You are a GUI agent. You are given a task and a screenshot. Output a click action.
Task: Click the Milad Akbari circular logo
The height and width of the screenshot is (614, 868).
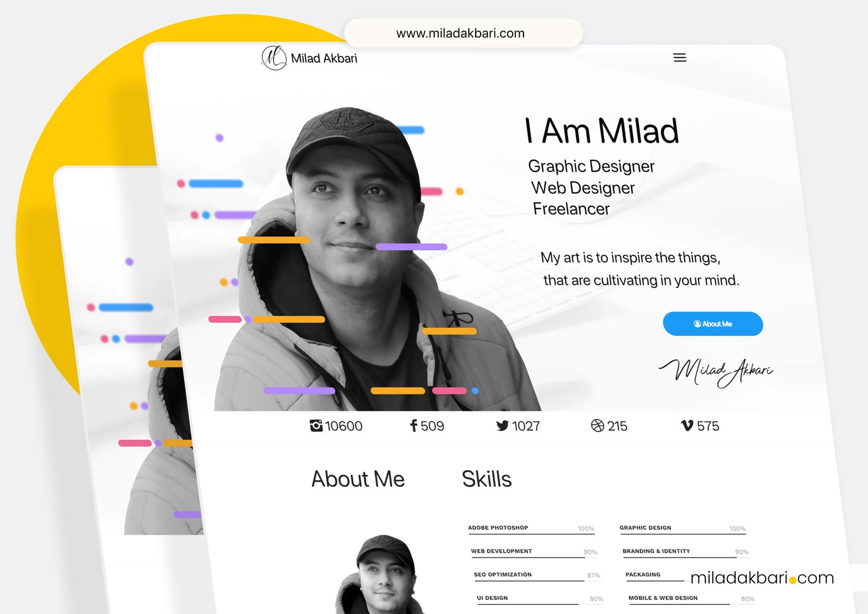coord(274,58)
